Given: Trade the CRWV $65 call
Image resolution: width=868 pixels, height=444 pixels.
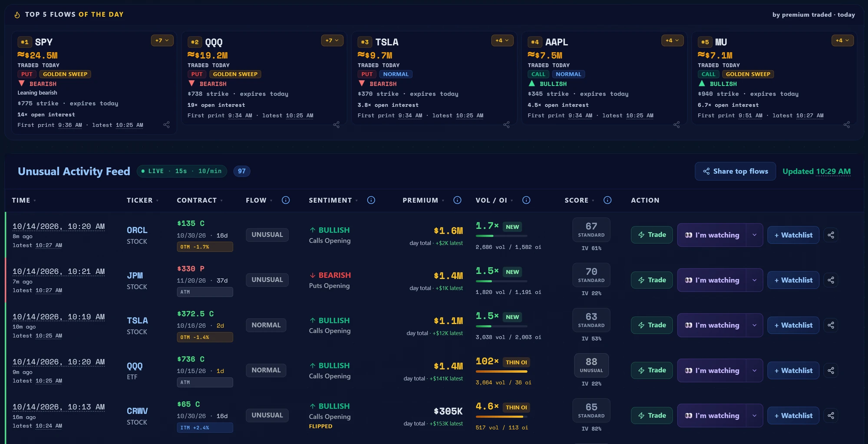Looking at the screenshot, I should point(651,415).
